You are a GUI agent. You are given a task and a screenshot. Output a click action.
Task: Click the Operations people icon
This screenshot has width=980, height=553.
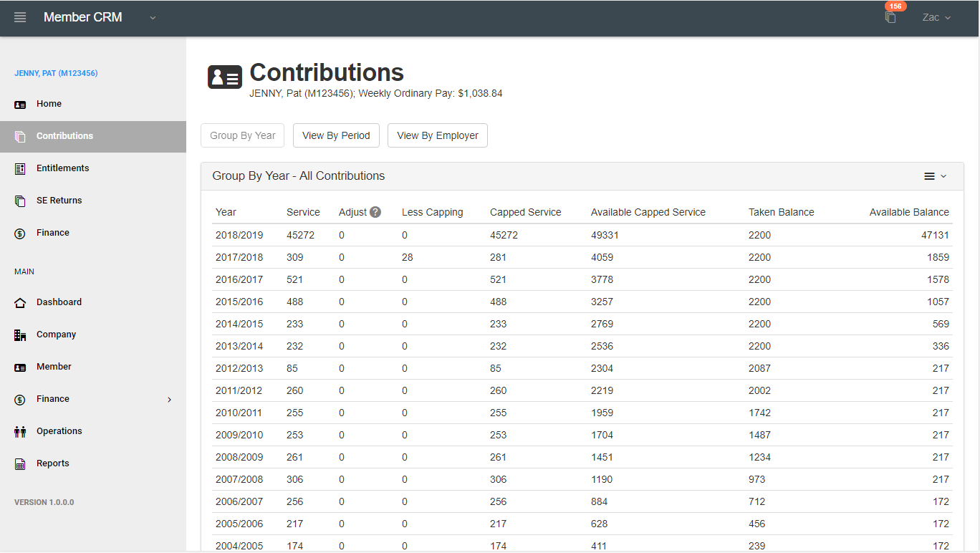[x=20, y=431]
